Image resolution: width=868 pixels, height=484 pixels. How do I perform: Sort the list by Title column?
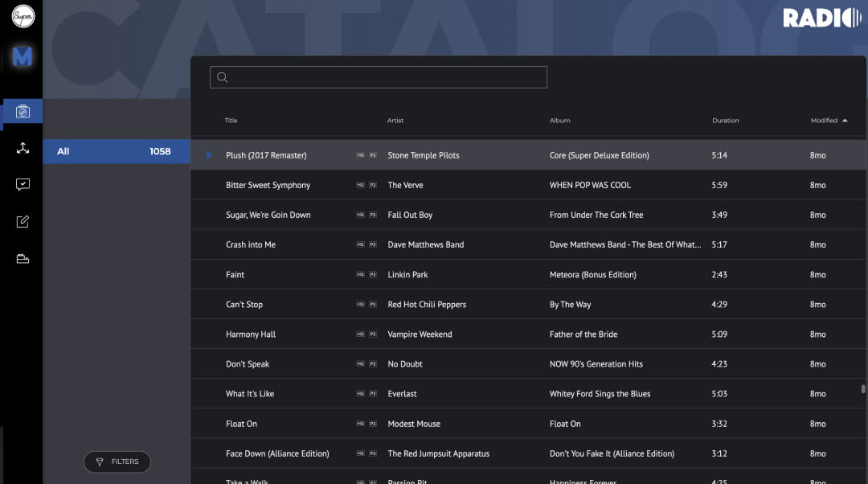click(x=231, y=121)
